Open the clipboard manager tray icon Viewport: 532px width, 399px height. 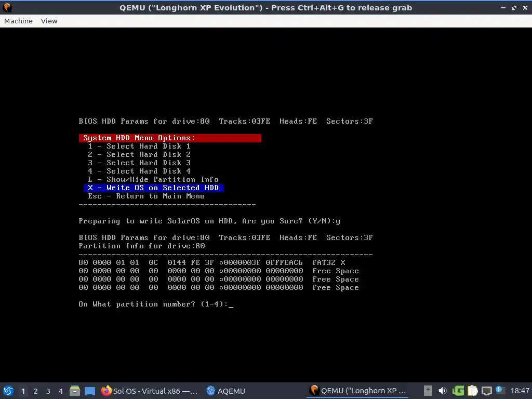tap(472, 391)
